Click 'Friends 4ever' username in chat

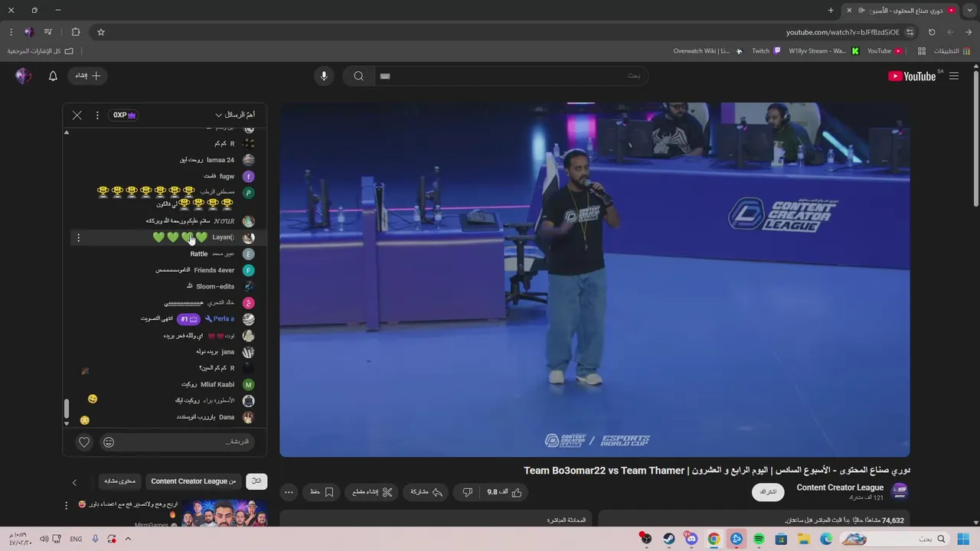[x=214, y=270]
